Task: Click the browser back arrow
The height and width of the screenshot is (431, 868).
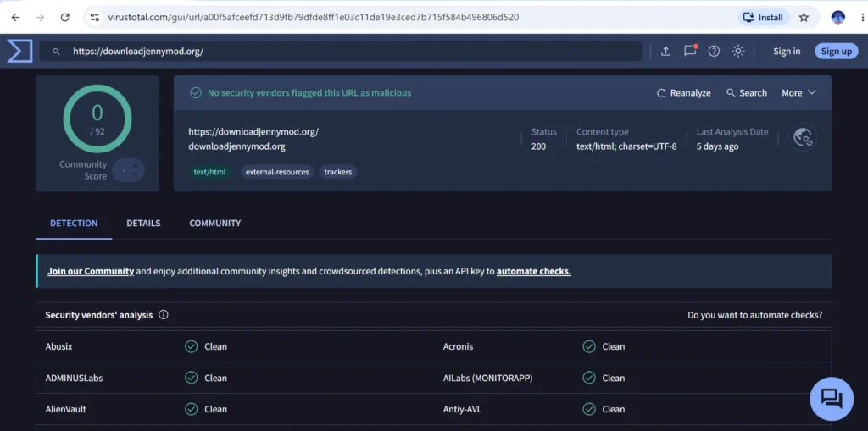Action: [15, 17]
